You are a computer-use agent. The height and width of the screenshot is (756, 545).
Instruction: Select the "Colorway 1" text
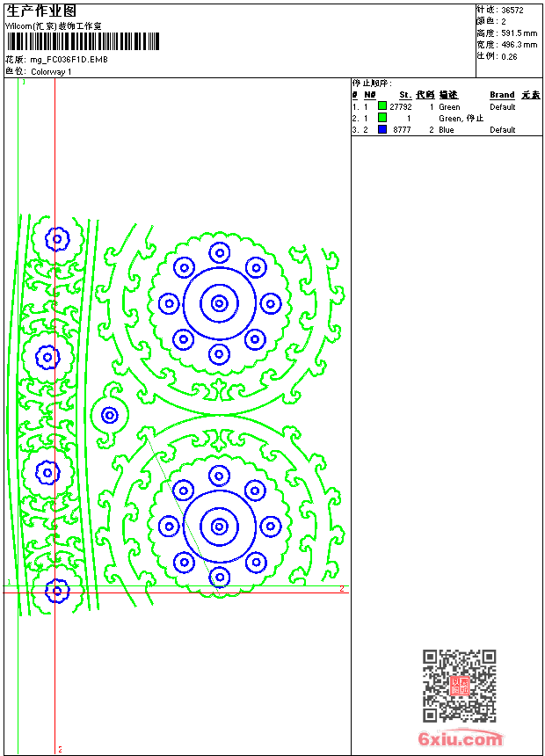(x=51, y=71)
